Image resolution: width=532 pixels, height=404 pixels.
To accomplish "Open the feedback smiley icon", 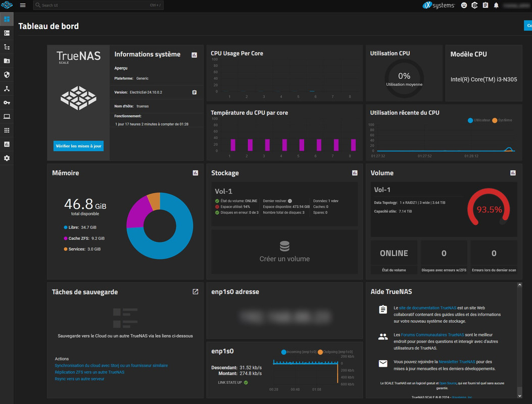I will tap(464, 5).
